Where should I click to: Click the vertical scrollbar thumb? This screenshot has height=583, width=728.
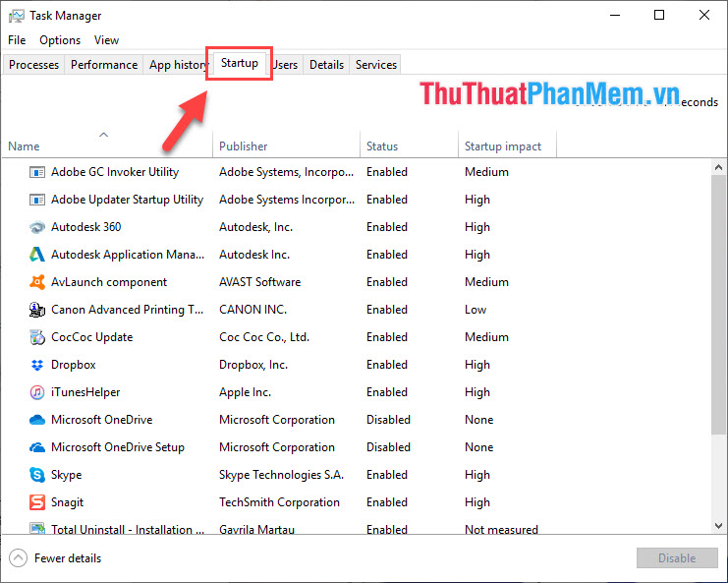pos(718,305)
